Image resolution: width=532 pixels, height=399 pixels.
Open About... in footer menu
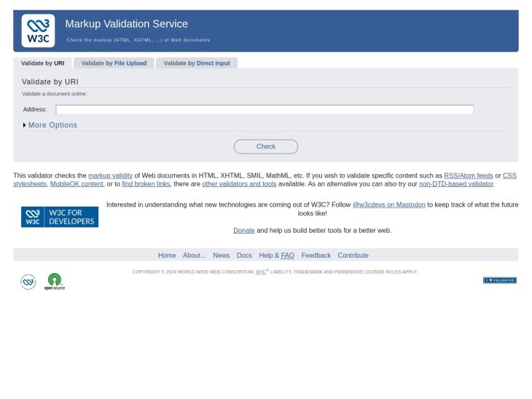click(195, 256)
